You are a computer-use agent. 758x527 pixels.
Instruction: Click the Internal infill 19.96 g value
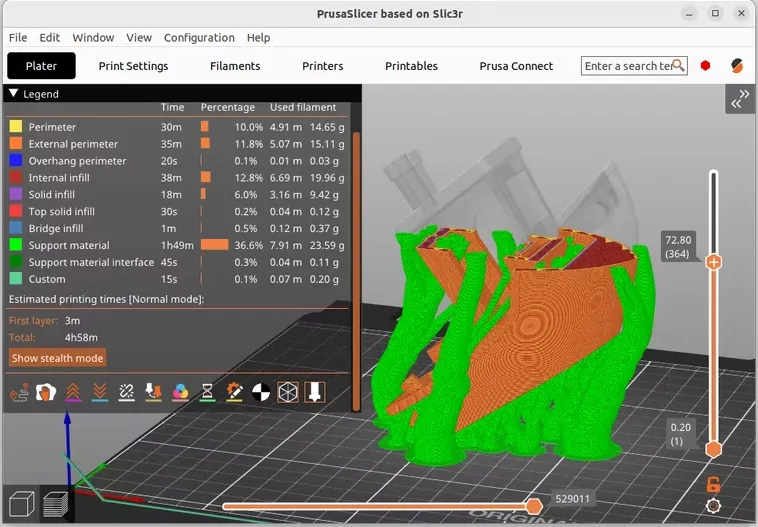coord(327,177)
